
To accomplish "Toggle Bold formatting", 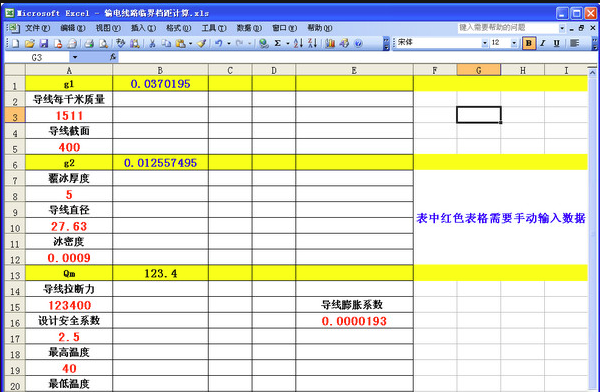I will pyautogui.click(x=528, y=43).
